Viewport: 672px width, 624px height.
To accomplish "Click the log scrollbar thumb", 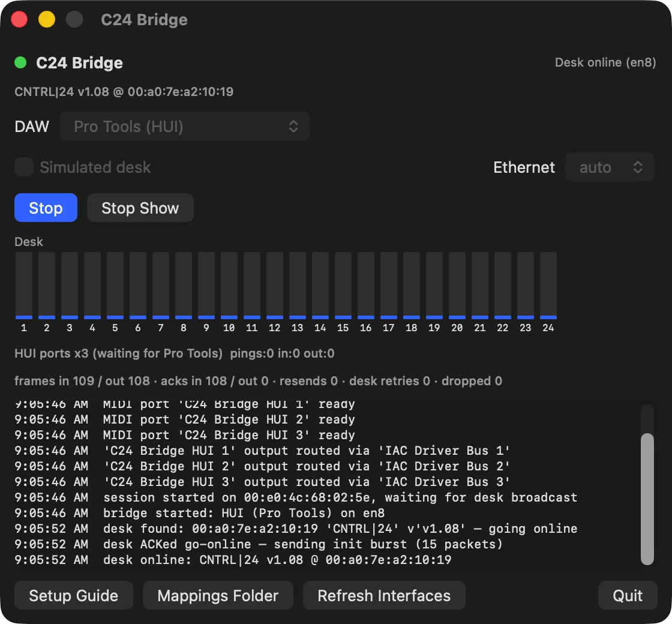I will coord(647,499).
